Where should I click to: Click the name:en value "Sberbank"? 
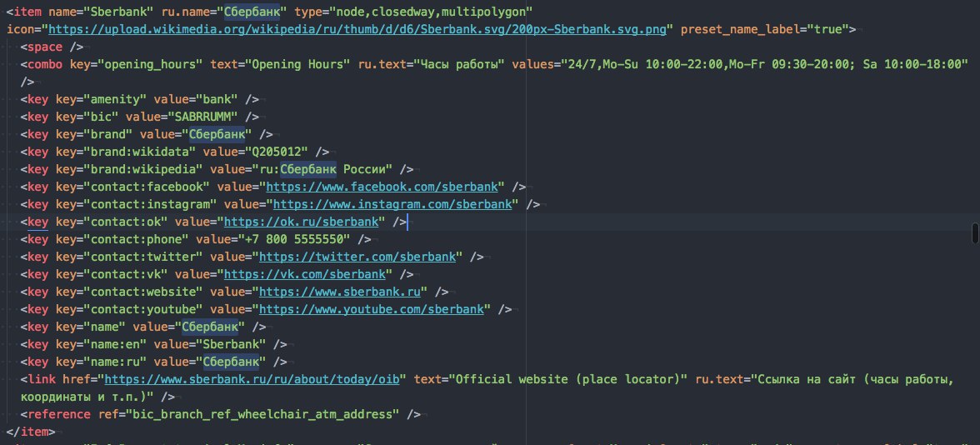point(231,344)
